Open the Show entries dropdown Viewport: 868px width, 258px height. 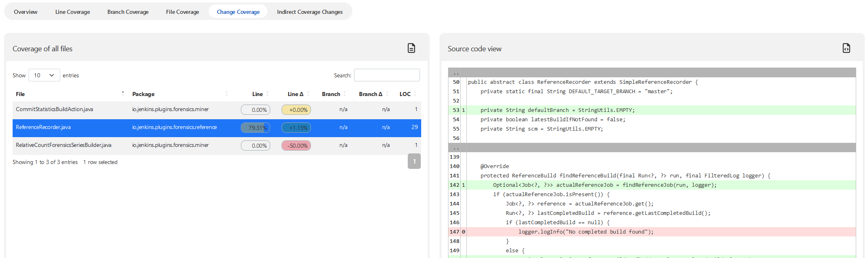[44, 75]
